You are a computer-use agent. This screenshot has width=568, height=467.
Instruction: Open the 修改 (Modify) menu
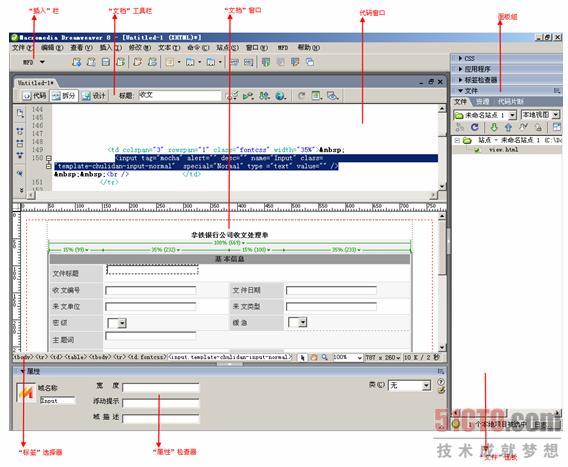point(139,48)
